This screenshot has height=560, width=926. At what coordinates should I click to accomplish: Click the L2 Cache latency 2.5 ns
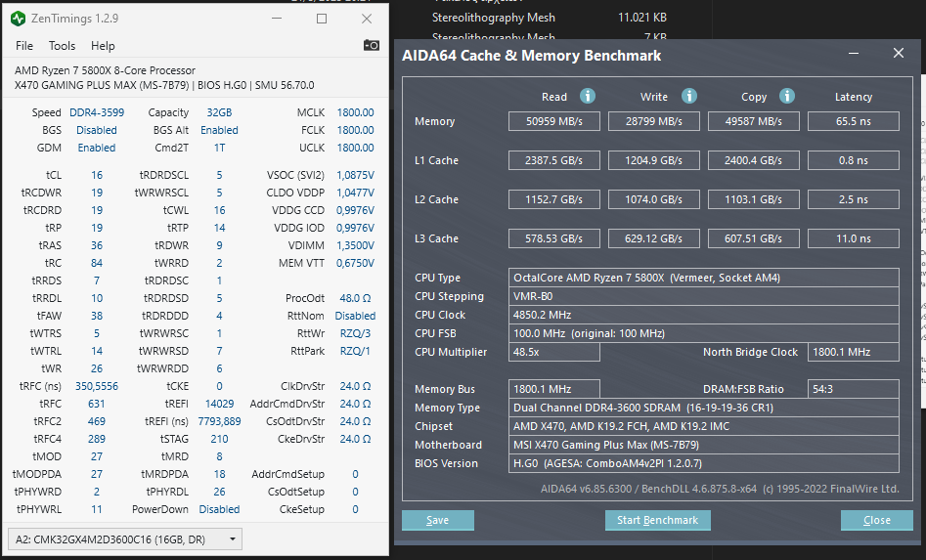854,199
